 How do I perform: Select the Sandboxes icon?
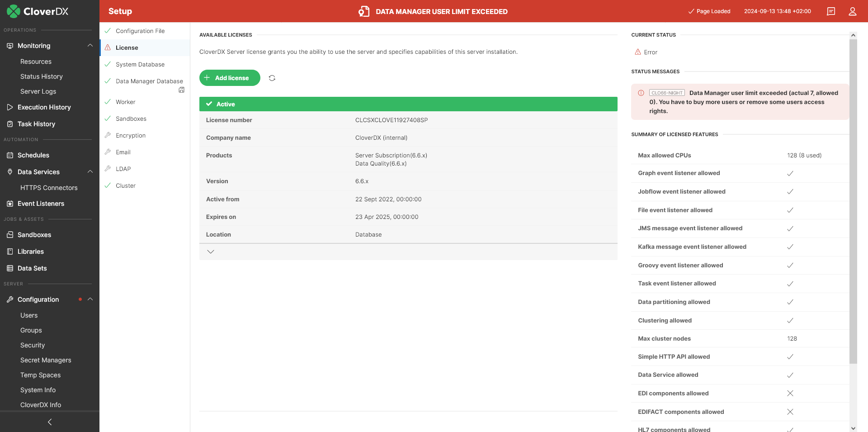click(x=9, y=234)
